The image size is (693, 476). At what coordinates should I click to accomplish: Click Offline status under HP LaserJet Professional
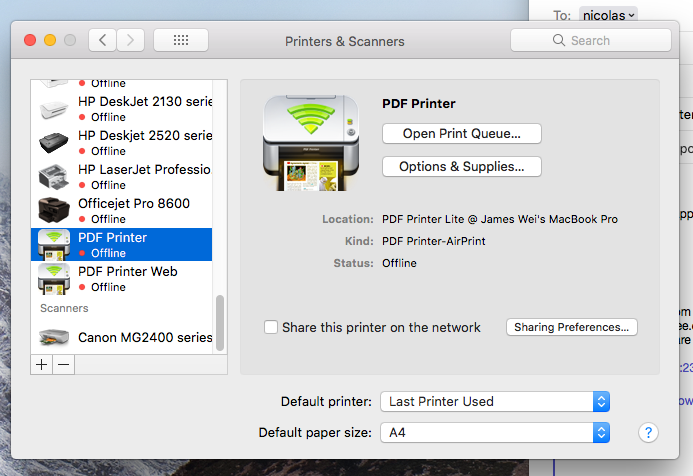(x=108, y=185)
